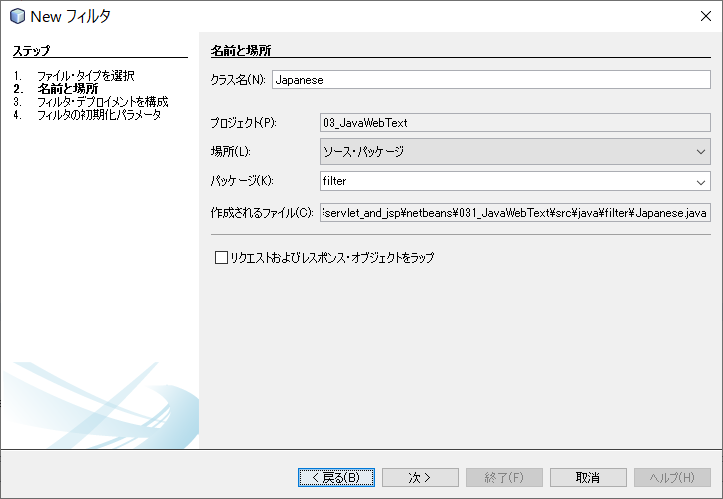The width and height of the screenshot is (723, 499).
Task: Select step 1 ファイル・タイプを選択
Action: (x=86, y=76)
